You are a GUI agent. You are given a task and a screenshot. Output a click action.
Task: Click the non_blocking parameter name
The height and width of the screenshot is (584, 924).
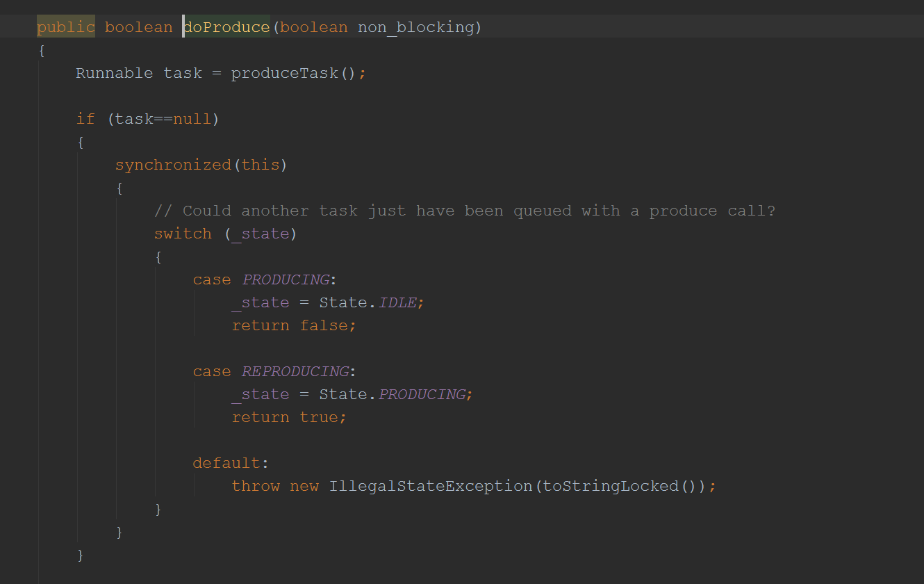(x=415, y=27)
